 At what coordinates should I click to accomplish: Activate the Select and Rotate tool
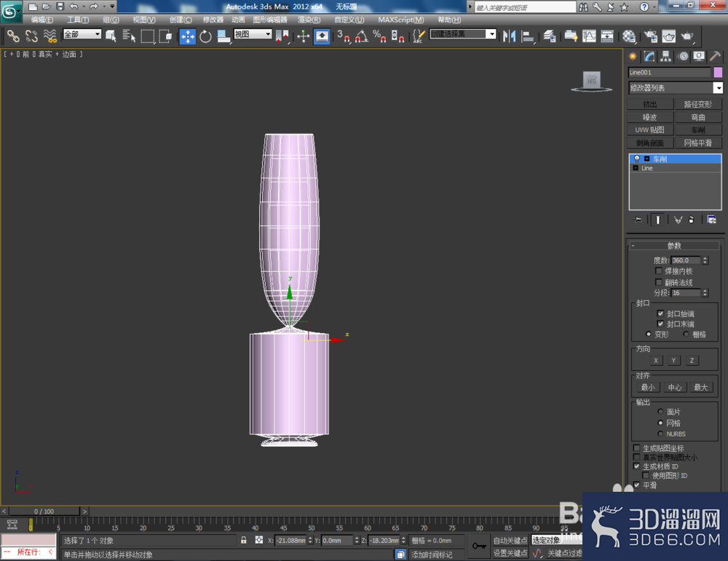[205, 36]
